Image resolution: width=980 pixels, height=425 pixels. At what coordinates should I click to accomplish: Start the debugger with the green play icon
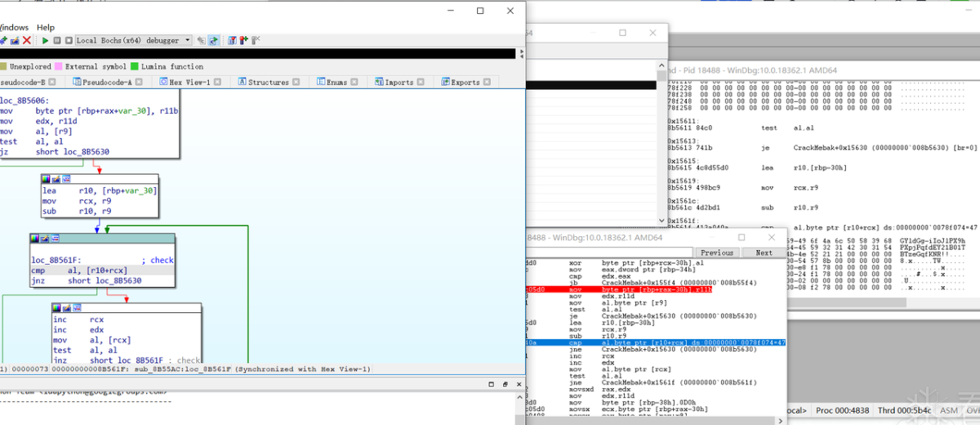pos(45,40)
